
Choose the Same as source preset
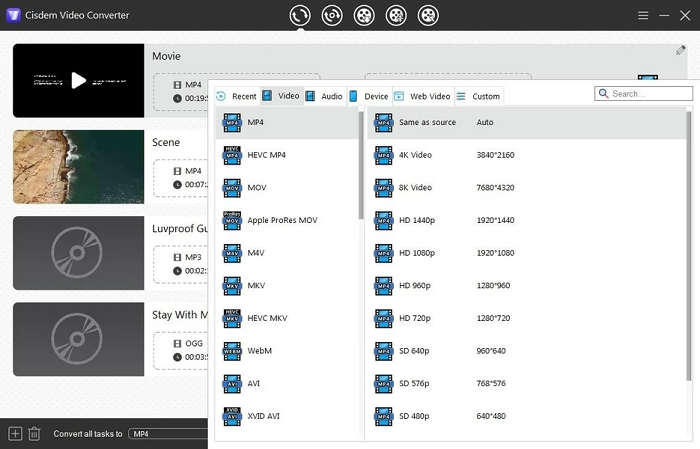pos(526,122)
